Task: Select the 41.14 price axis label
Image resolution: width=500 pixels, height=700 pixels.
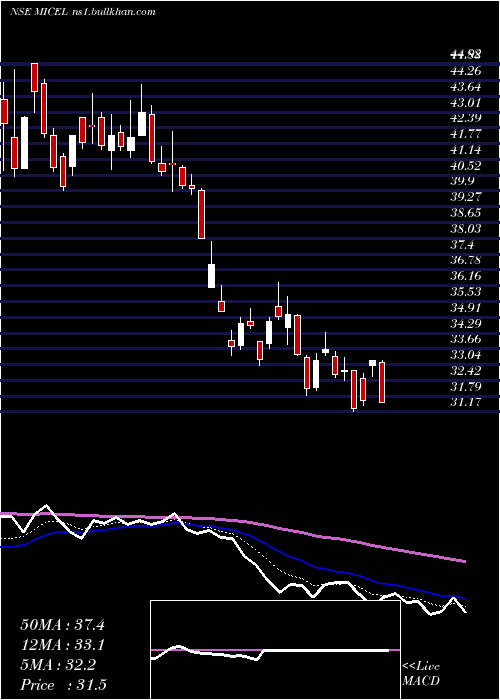Action: coord(466,150)
